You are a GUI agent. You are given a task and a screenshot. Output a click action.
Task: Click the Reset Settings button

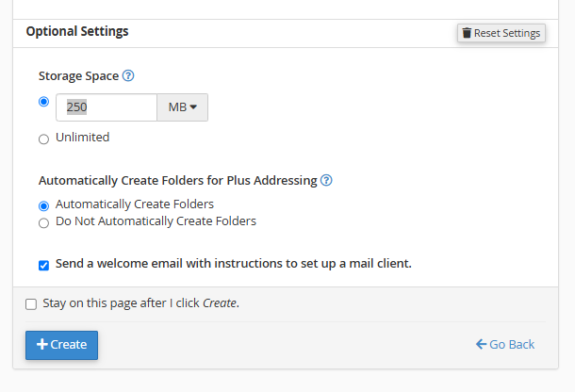501,33
